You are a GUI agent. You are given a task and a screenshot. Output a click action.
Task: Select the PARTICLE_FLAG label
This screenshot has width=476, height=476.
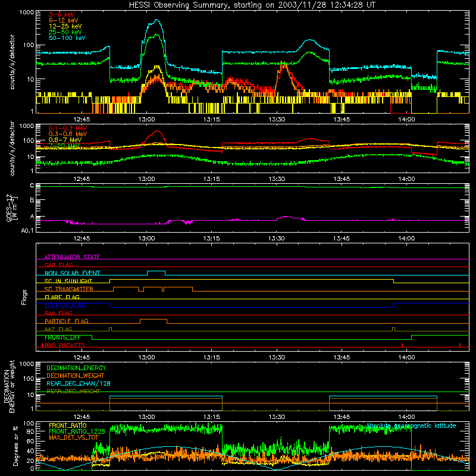coord(67,321)
